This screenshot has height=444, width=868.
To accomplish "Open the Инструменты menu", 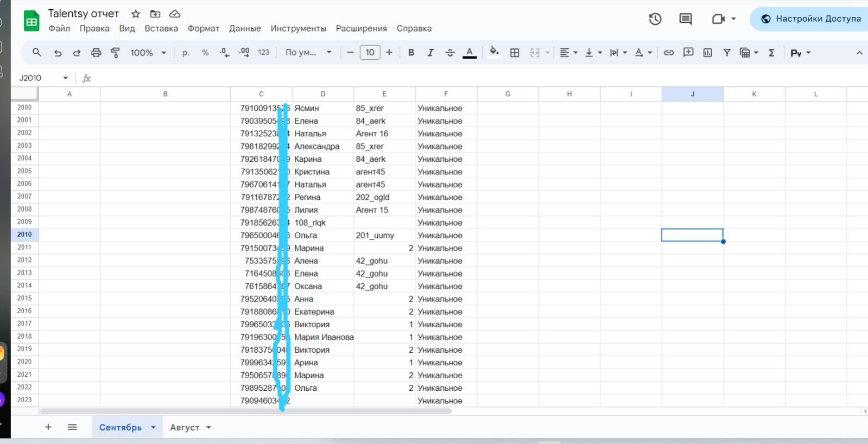I will (299, 28).
